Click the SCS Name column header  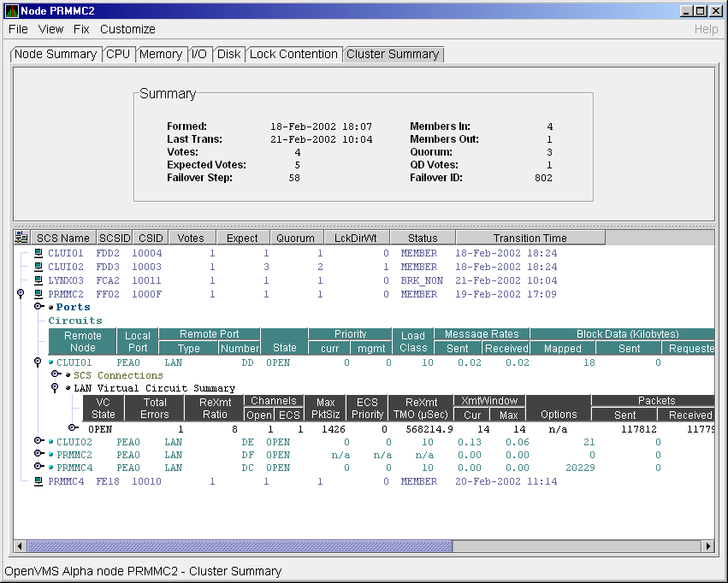pos(63,238)
